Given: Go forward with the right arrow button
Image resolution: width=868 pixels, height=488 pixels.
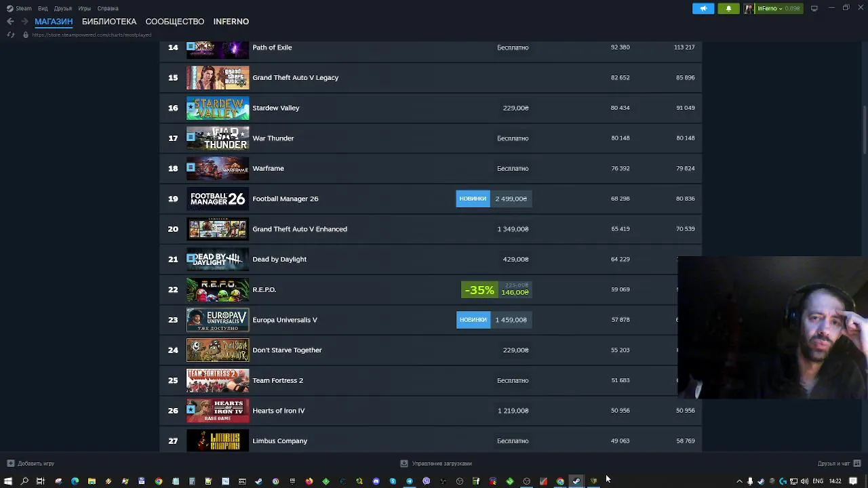Looking at the screenshot, I should pyautogui.click(x=24, y=22).
